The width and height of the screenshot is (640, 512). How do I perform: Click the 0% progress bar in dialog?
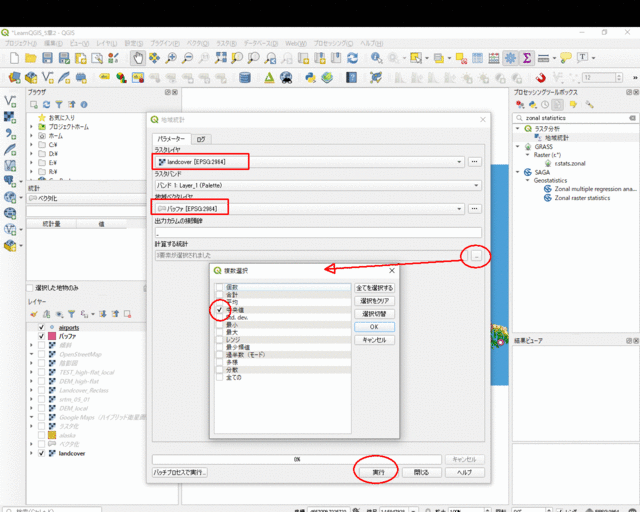pos(297,459)
